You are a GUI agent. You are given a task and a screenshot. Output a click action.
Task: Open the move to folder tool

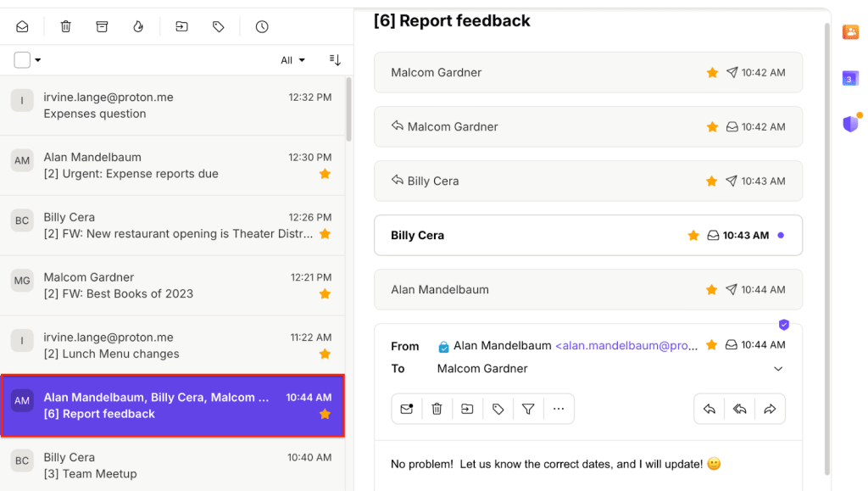[181, 26]
